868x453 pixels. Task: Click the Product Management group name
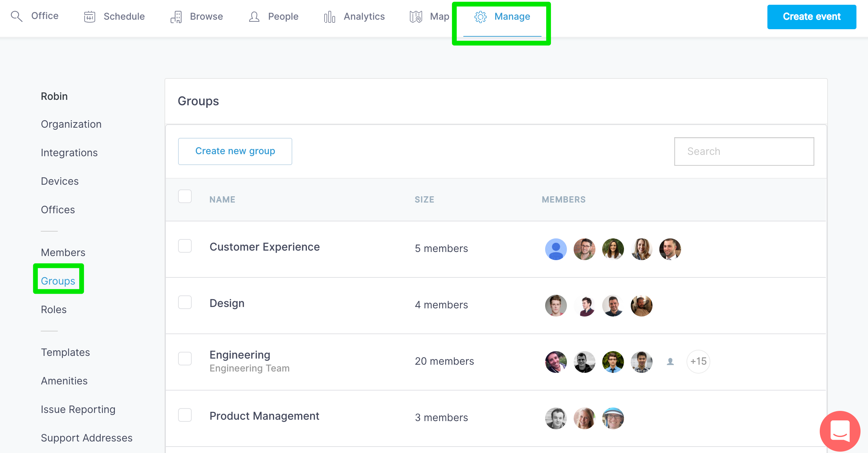pos(264,416)
